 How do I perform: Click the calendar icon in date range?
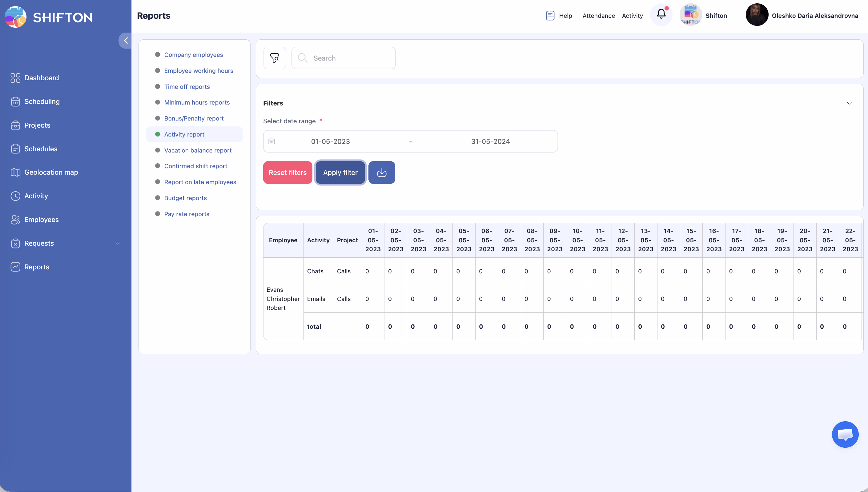[x=271, y=141]
